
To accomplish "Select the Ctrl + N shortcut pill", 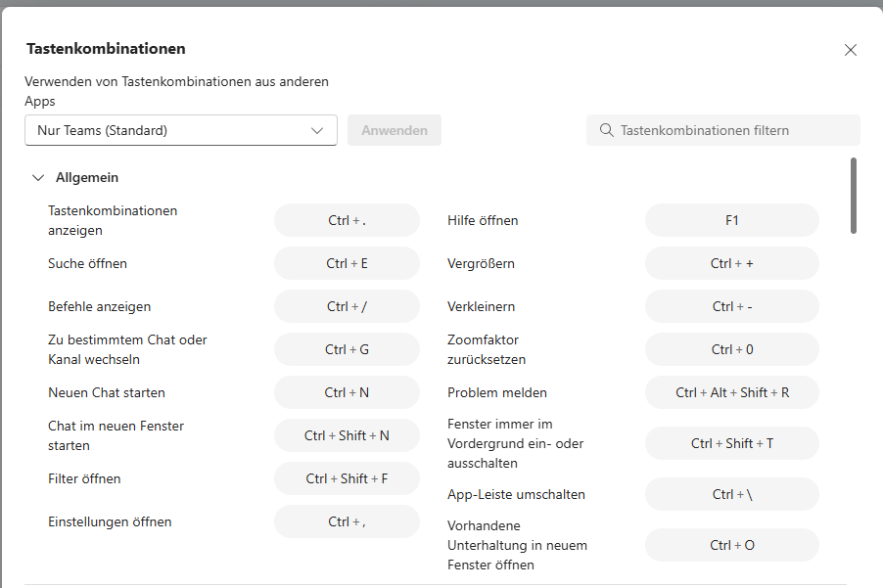I will 347,392.
